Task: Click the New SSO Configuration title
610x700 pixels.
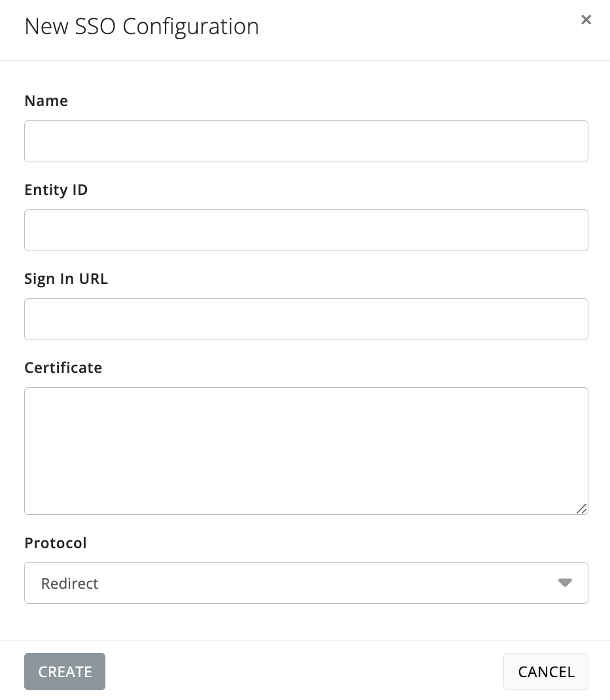Action: [x=141, y=27]
